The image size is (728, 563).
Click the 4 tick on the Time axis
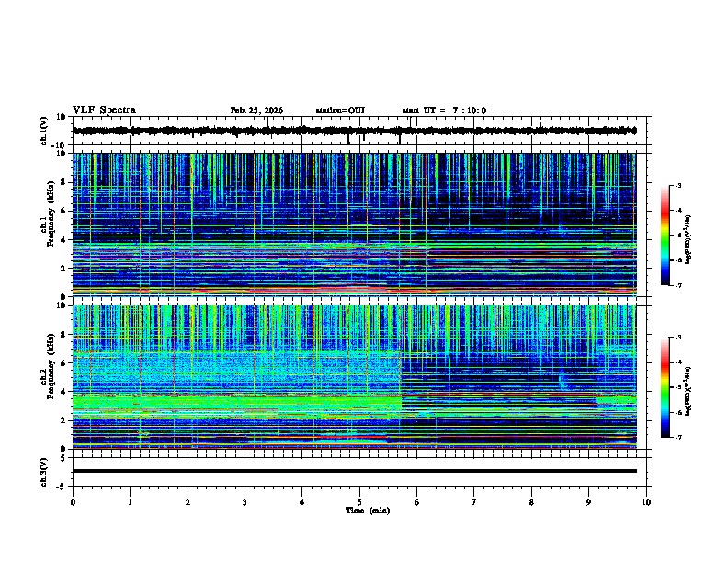tap(302, 502)
